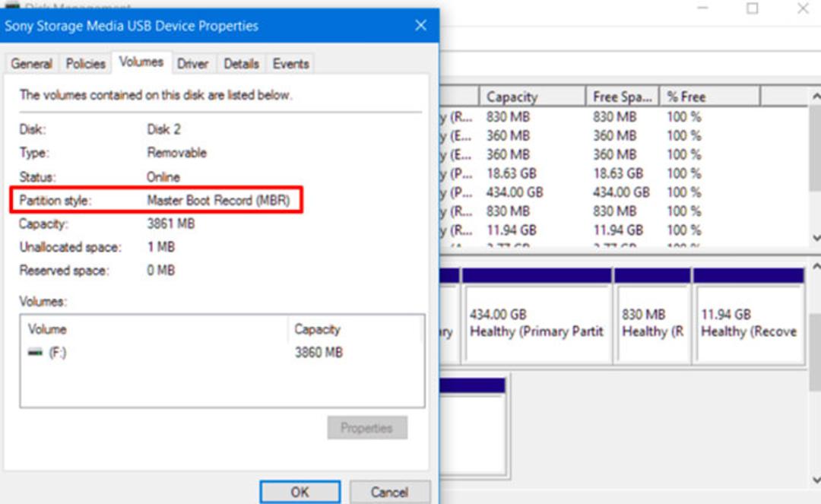821x504 pixels.
Task: Select the 434.00 GB capacity cell in volume list
Action: point(514,192)
